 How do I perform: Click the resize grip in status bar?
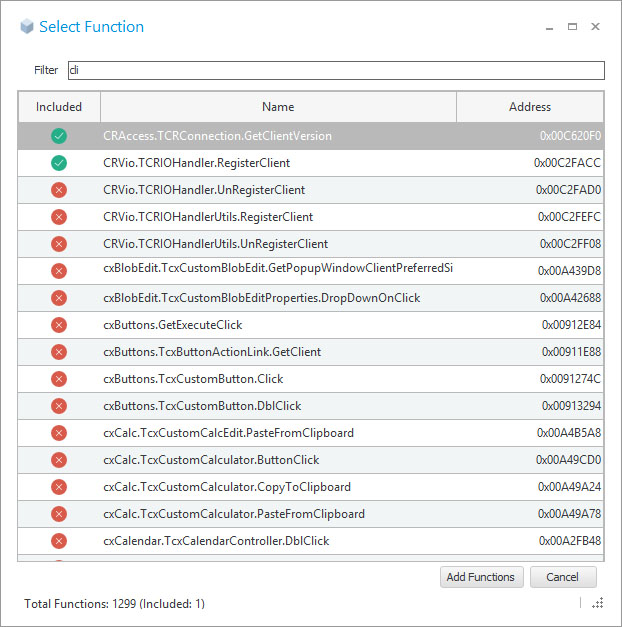598,603
